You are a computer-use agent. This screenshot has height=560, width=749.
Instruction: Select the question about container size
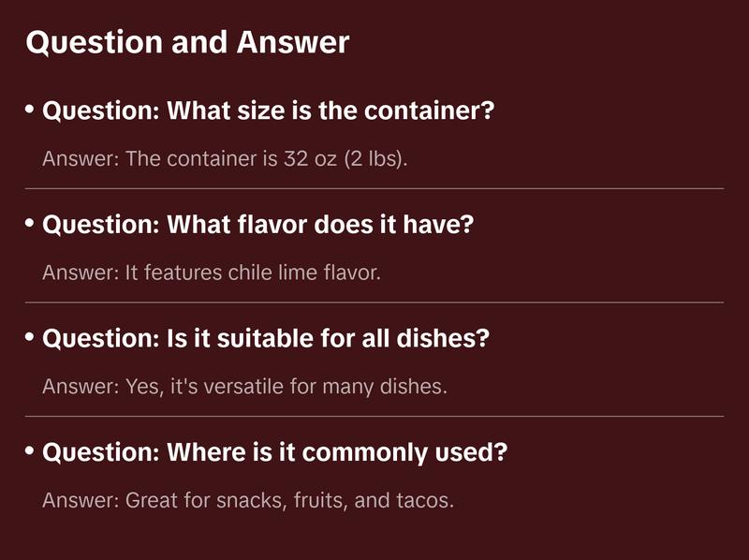pos(268,111)
